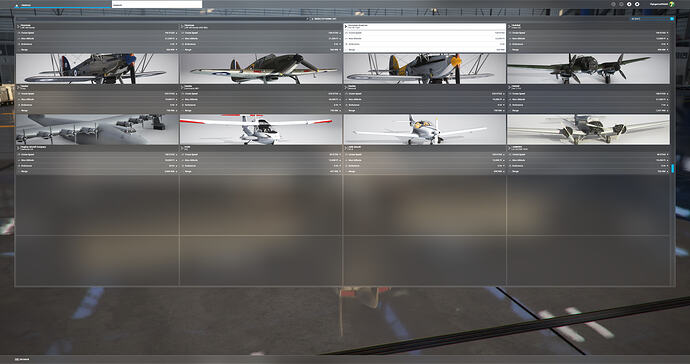Select the twin-engine Heinkel bomber thumbnail
The width and height of the screenshot is (690, 364).
[588, 69]
